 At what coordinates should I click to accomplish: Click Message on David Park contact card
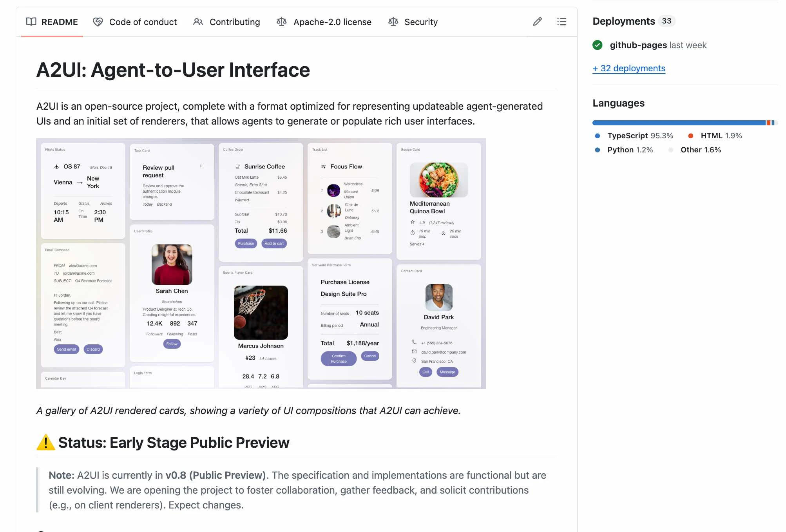[x=447, y=372]
